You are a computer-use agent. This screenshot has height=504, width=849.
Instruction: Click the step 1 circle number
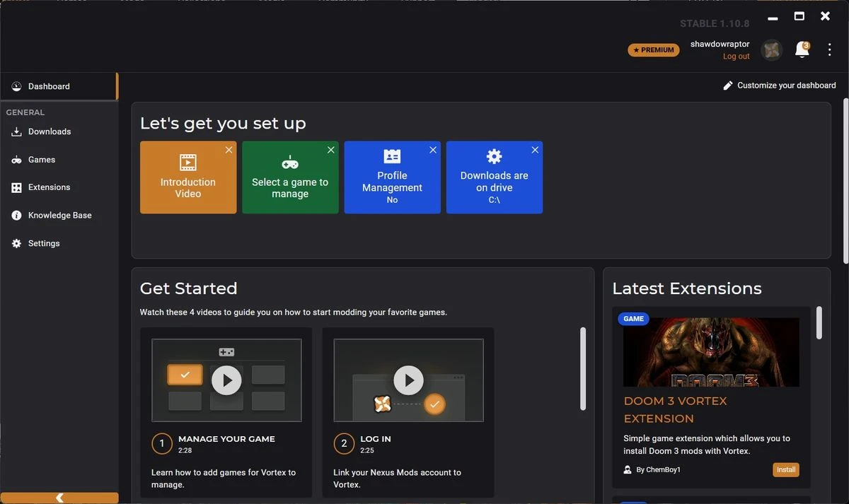[161, 443]
